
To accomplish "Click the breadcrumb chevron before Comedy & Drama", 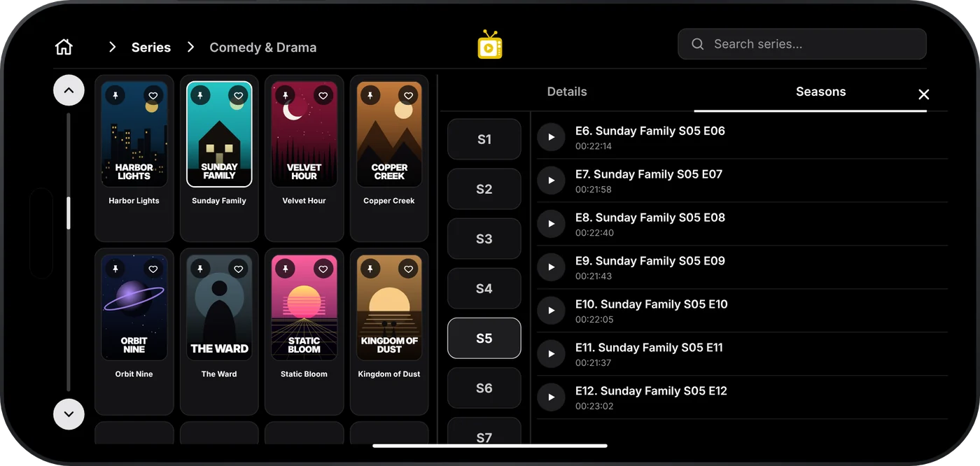I will point(190,47).
